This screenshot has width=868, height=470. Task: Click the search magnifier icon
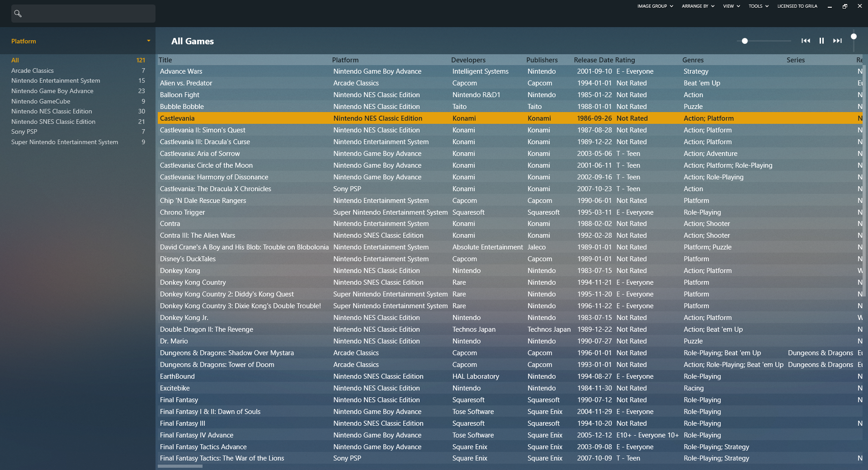[18, 14]
